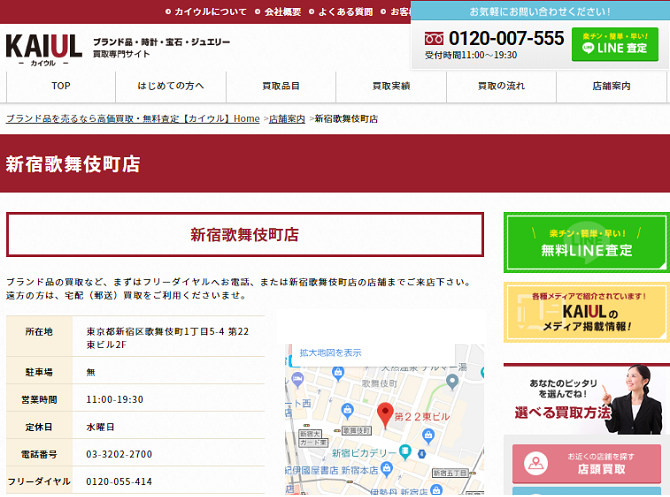Click the Home breadcrumb link
The image size is (670, 497).
(x=133, y=119)
